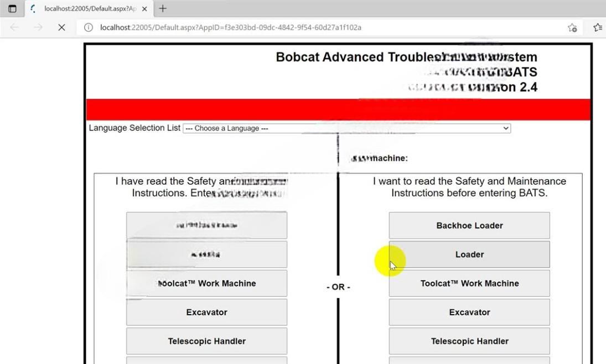Click Excavator in the left column

tap(206, 312)
